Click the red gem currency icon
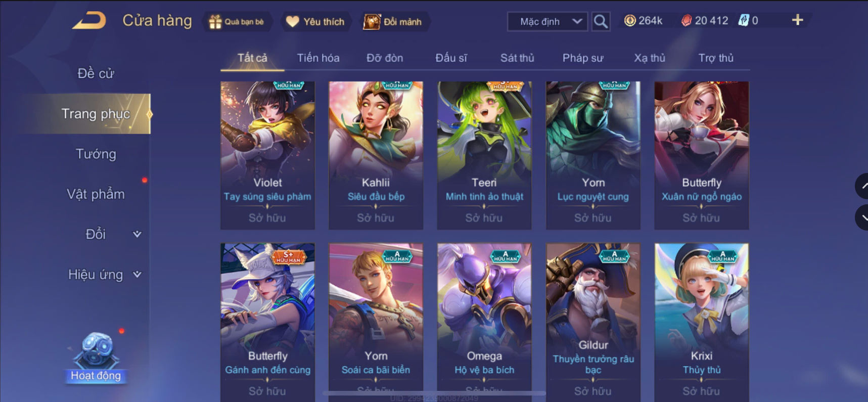This screenshot has height=402, width=868. pyautogui.click(x=686, y=21)
